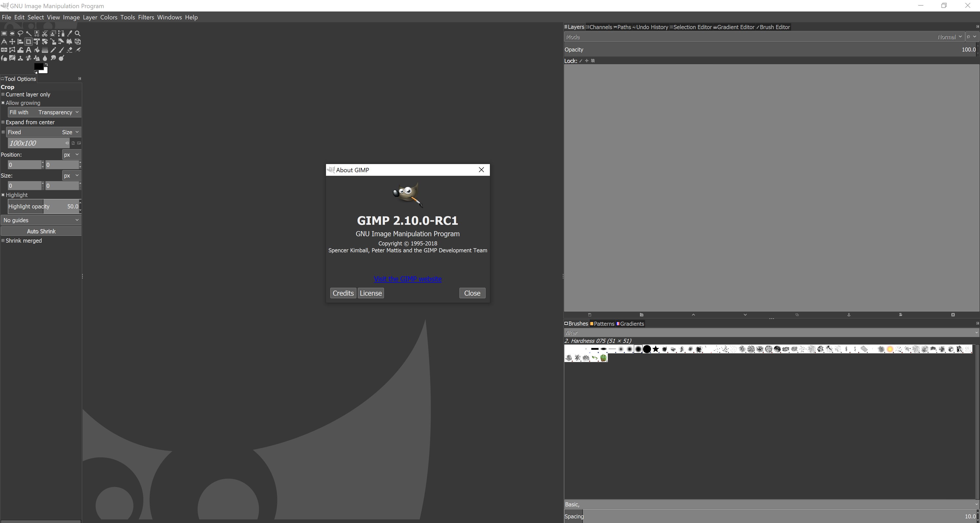The height and width of the screenshot is (523, 980).
Task: Open Visit the GIMP website link
Action: tap(407, 279)
